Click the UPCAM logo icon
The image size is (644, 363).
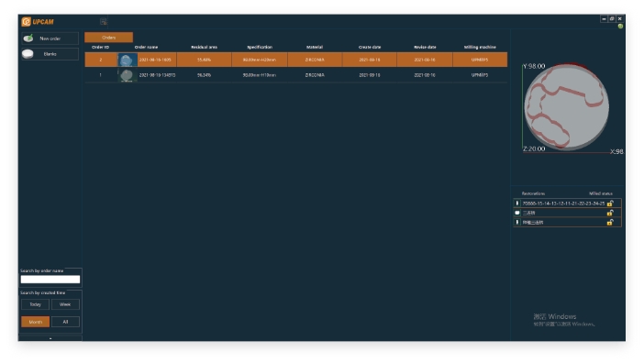pyautogui.click(x=27, y=21)
